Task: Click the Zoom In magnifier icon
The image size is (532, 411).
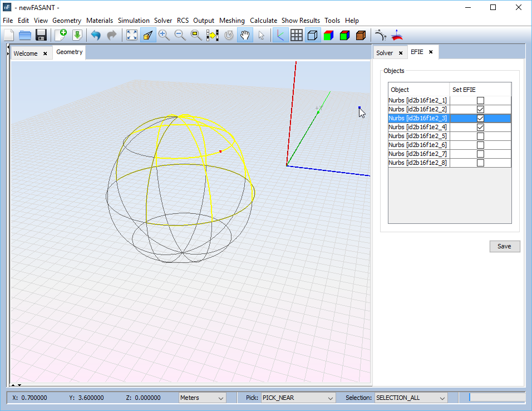Action: point(164,35)
